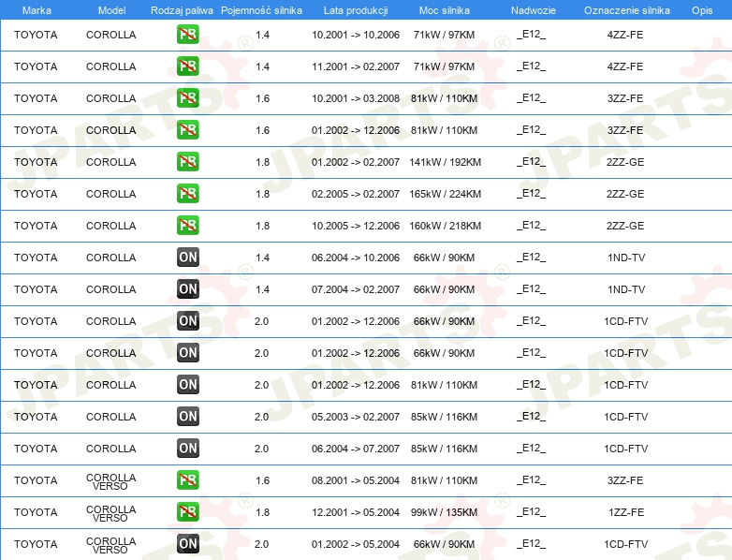Select the date range 11.2001 -> 02.2007

click(356, 66)
